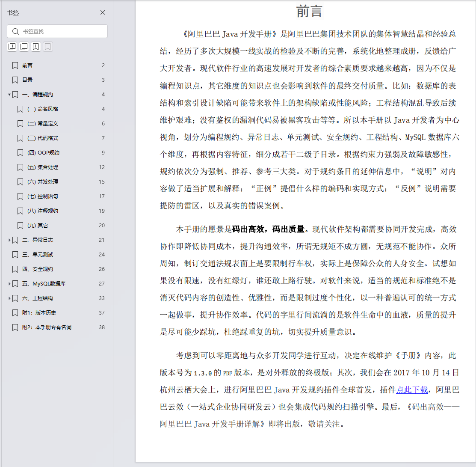The image size is (476, 467).
Task: Jump to the 前言 bookmark
Action: 28,65
